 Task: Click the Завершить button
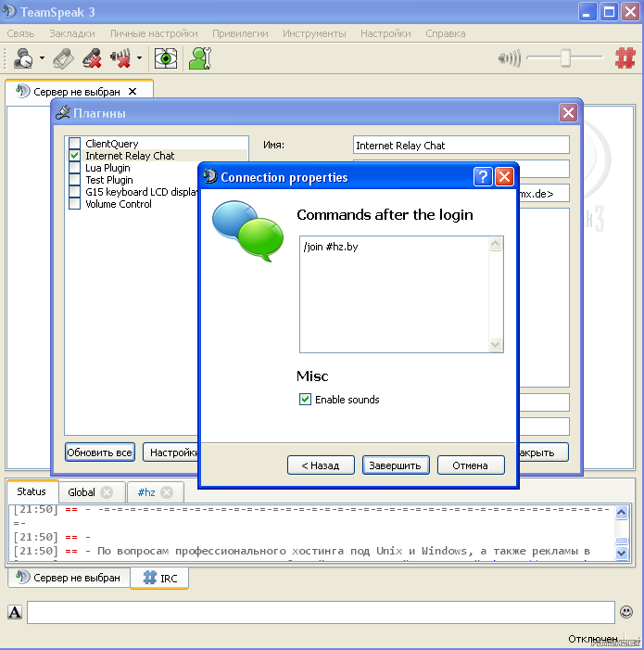click(x=396, y=465)
